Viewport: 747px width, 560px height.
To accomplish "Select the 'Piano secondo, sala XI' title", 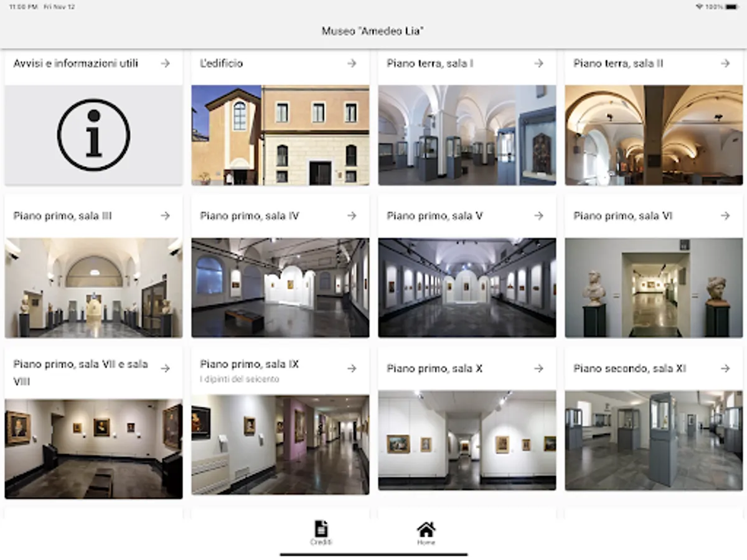I will [629, 368].
